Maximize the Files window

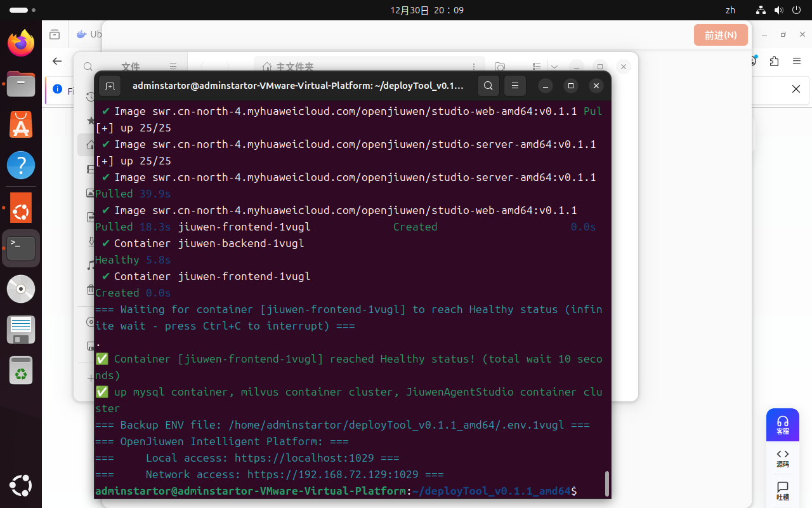600,67
